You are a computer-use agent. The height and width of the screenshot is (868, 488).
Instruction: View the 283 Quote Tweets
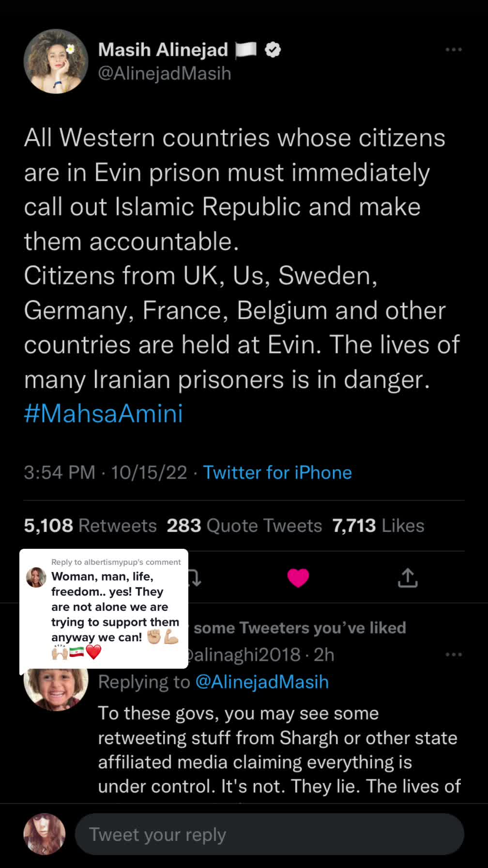[244, 526]
